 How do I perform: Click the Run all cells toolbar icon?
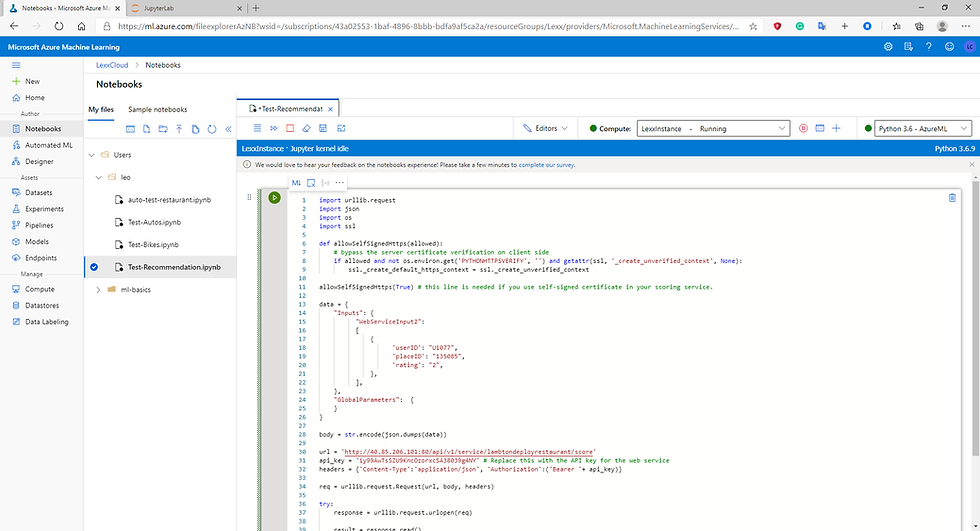273,128
